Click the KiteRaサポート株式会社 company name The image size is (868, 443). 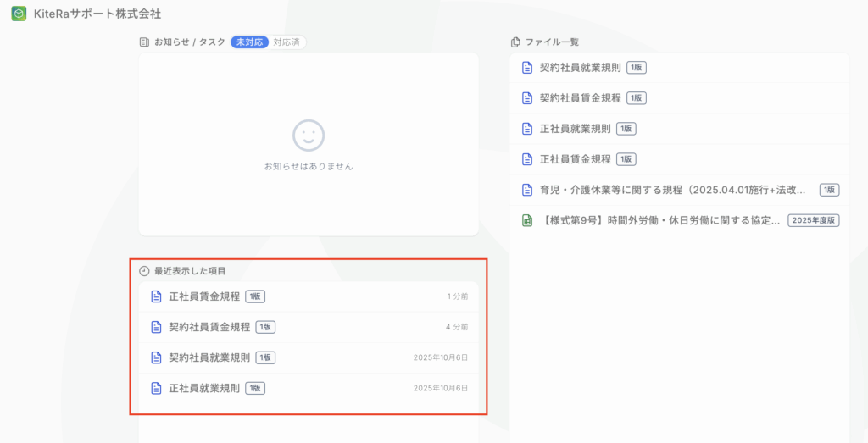coord(97,14)
